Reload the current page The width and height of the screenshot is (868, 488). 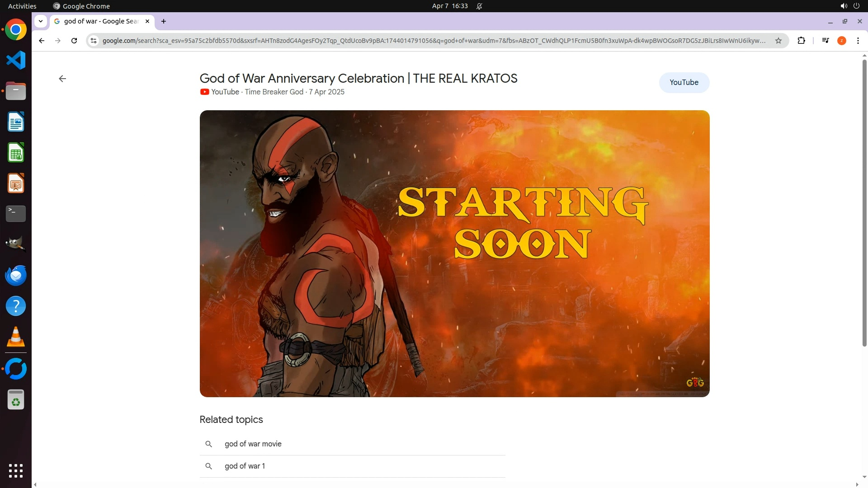(74, 41)
